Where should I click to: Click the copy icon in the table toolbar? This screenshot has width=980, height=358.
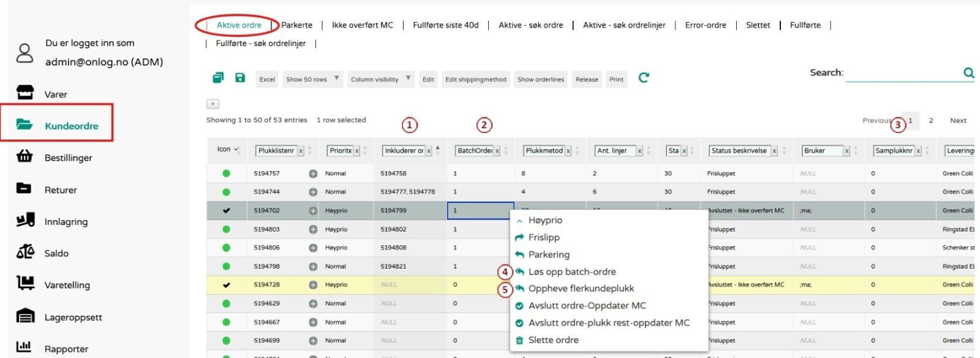(218, 78)
